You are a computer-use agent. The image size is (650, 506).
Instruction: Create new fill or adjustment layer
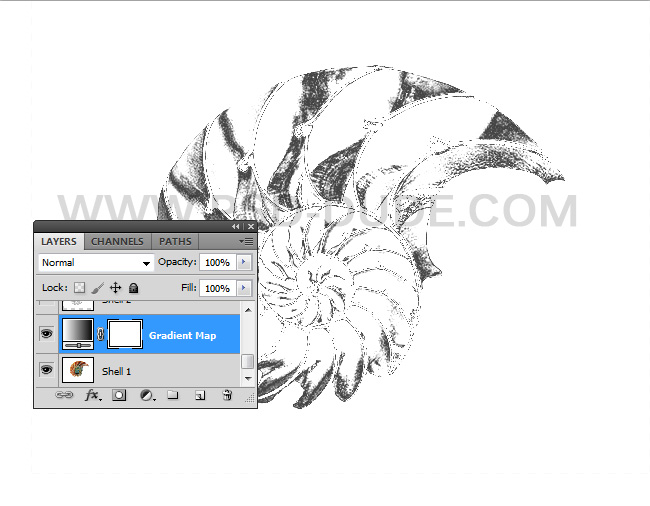click(x=147, y=395)
